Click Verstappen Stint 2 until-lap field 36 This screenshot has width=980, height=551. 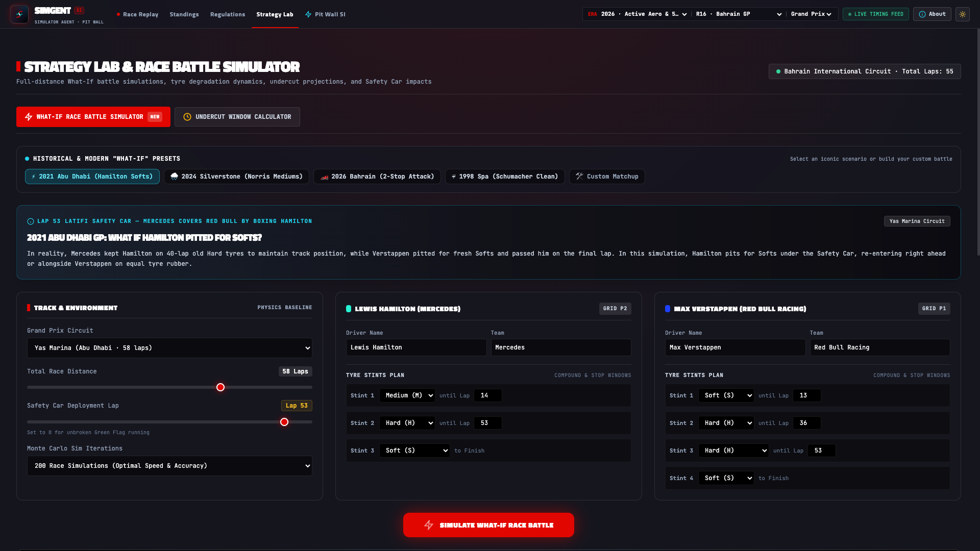point(807,423)
